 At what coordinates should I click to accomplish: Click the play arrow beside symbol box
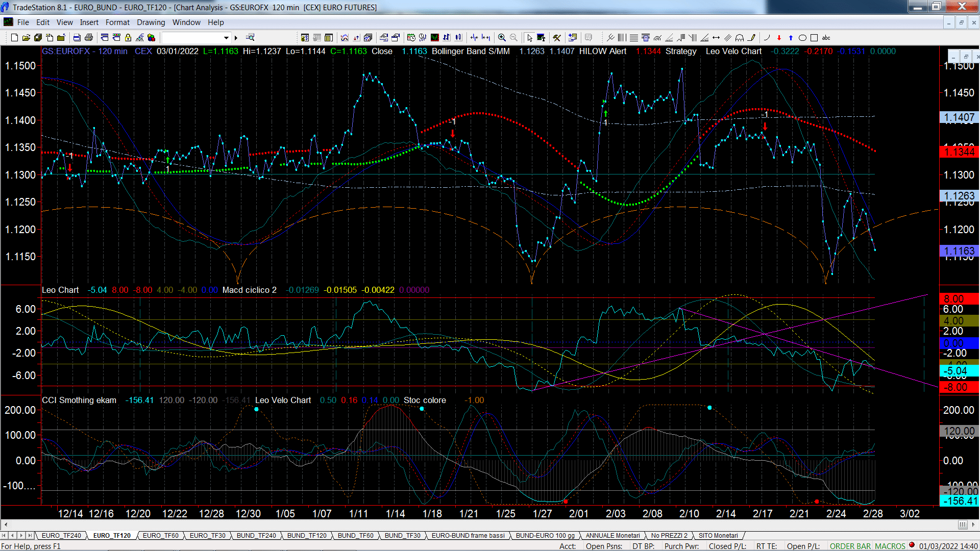(236, 38)
